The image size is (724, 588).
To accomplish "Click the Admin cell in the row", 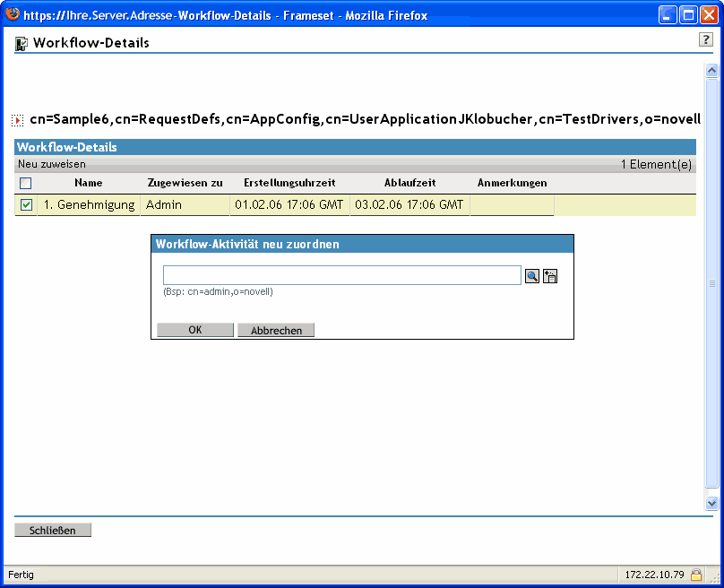I will (164, 204).
